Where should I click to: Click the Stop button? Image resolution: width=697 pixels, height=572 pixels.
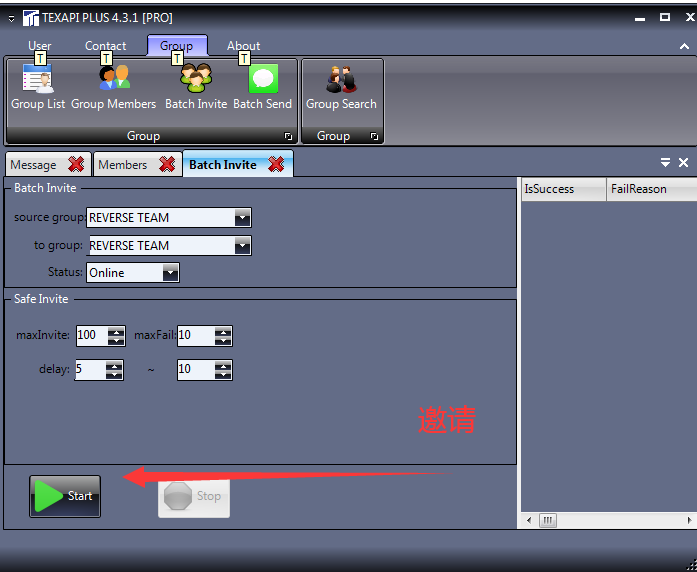tap(194, 496)
